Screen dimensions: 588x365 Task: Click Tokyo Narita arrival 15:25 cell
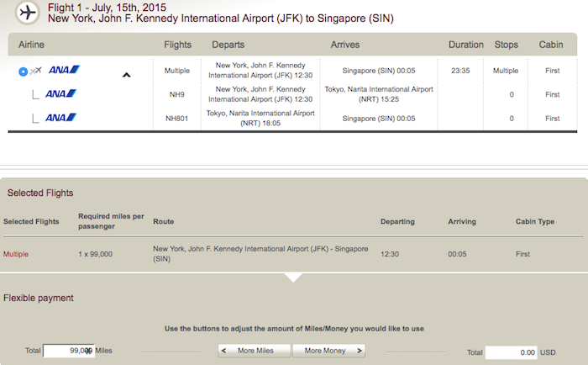[x=379, y=94]
